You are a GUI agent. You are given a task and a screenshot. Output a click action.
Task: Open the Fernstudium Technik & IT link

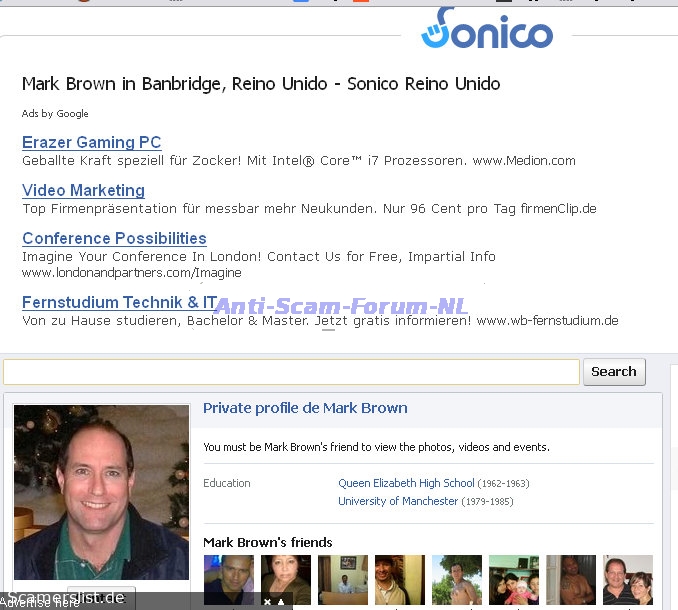(x=119, y=302)
